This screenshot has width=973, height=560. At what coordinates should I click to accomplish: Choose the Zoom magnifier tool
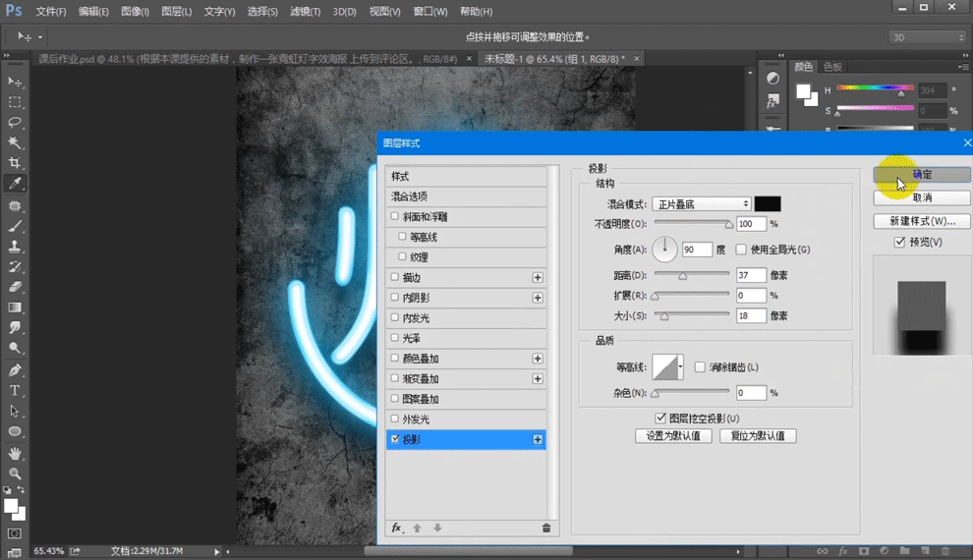tap(15, 474)
